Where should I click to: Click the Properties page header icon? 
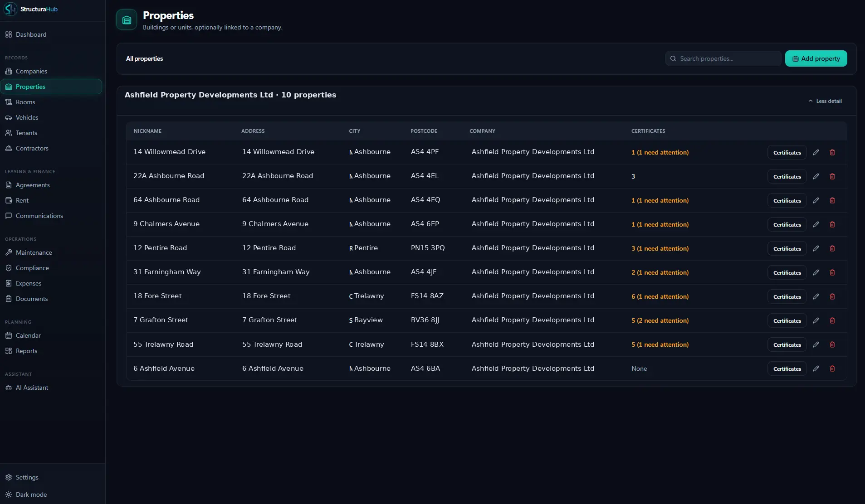point(127,20)
